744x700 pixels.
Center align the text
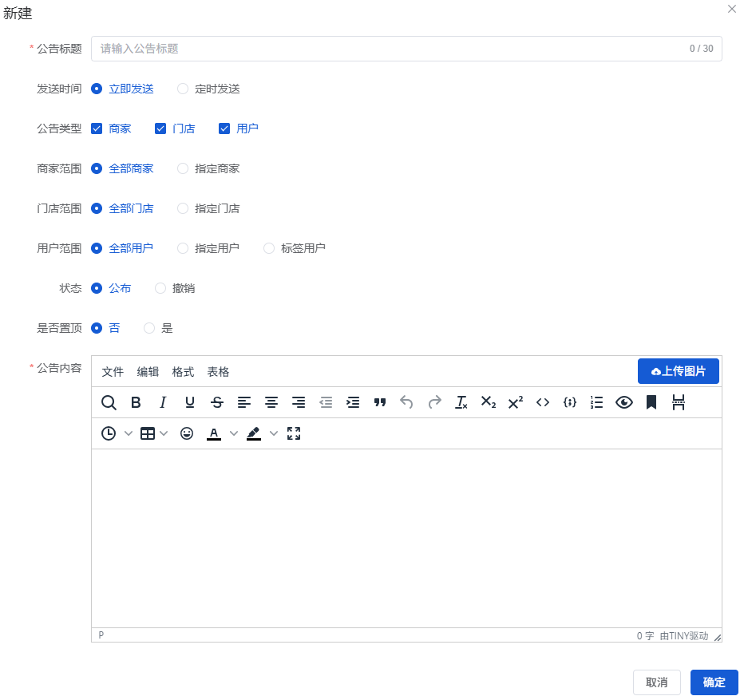pos(271,402)
